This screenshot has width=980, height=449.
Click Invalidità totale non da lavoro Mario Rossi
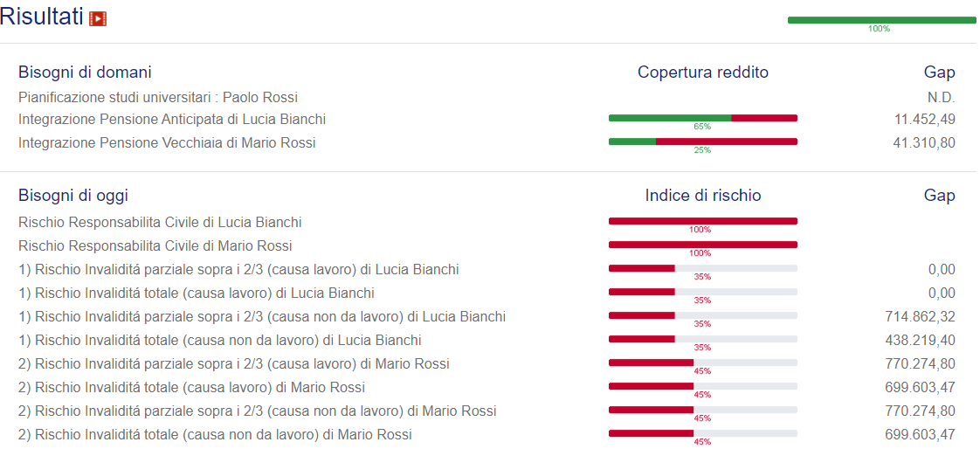coord(215,435)
